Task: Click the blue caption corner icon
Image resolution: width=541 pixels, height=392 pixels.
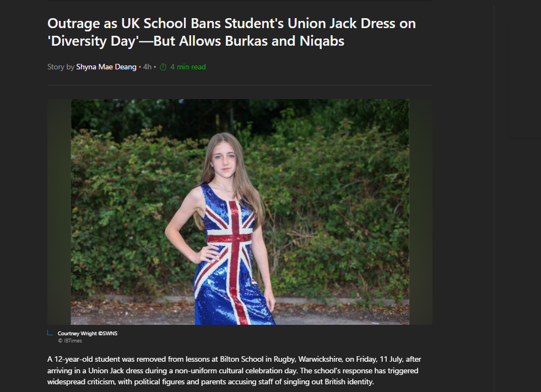Action: [x=50, y=333]
